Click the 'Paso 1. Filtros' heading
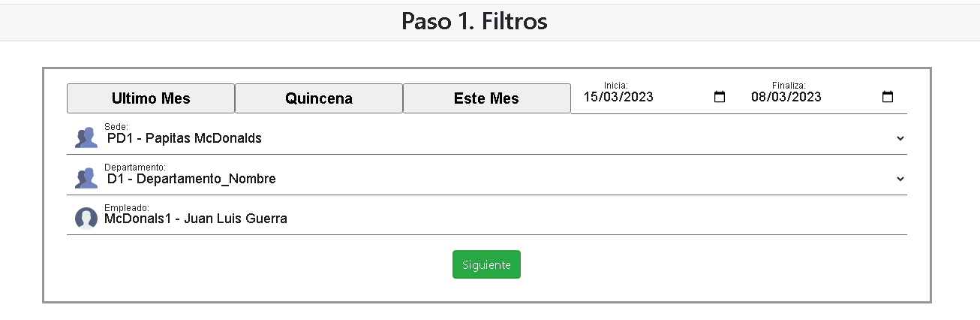 (474, 21)
